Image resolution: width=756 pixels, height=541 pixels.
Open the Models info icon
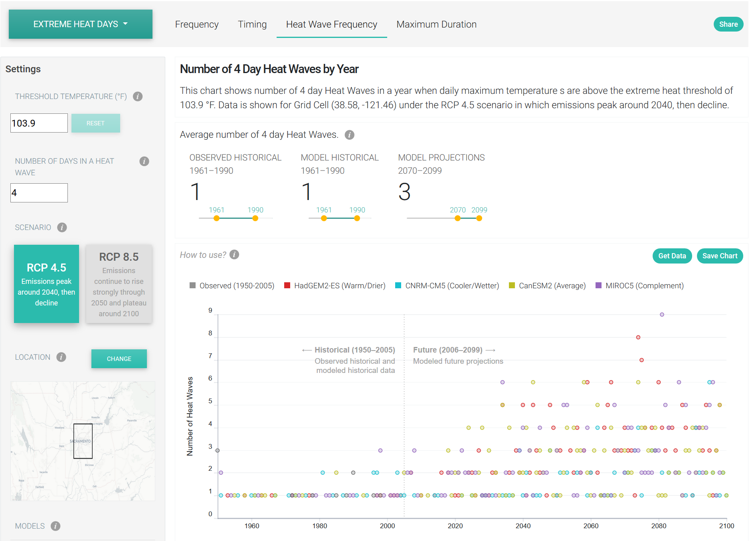pyautogui.click(x=55, y=526)
